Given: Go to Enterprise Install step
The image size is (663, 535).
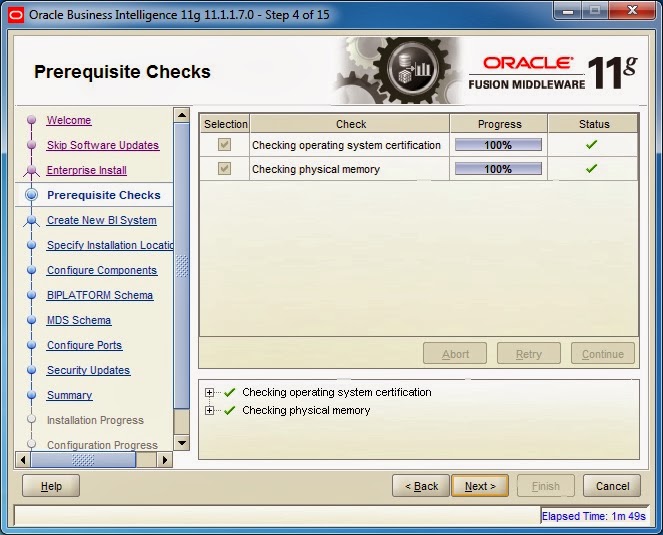Looking at the screenshot, I should click(x=87, y=170).
